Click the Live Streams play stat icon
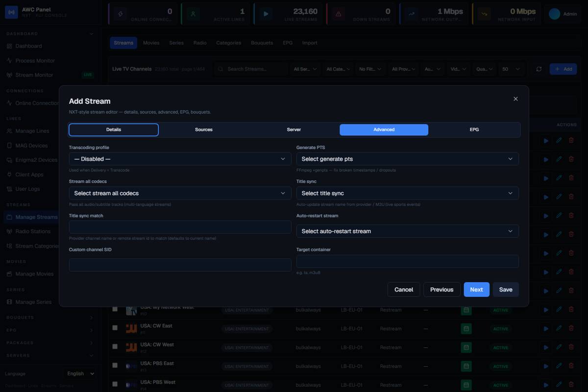 tap(266, 14)
